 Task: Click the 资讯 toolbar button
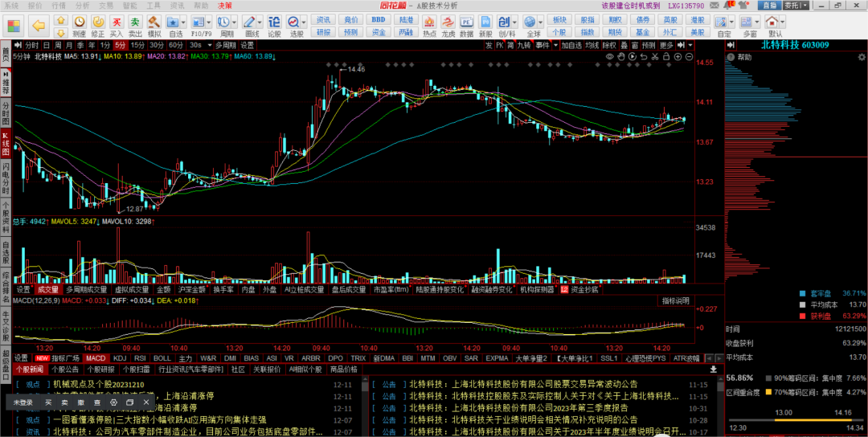point(323,19)
